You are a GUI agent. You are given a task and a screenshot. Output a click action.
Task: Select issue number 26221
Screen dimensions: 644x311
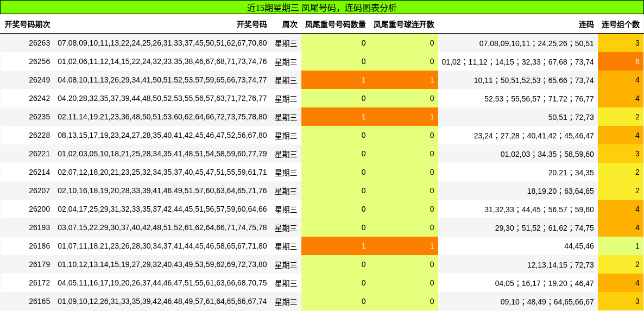pyautogui.click(x=40, y=154)
